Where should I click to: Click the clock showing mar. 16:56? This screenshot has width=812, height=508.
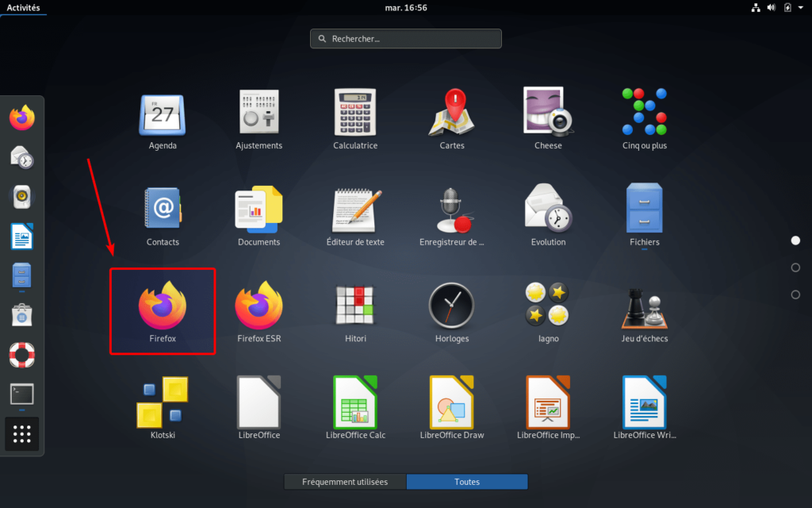click(406, 7)
